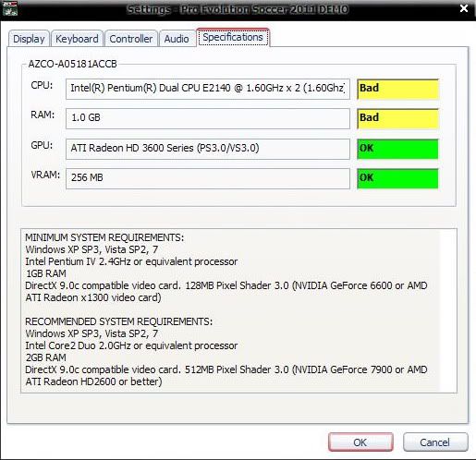Open the Keyboard tab
This screenshot has width=476, height=460.
point(77,39)
